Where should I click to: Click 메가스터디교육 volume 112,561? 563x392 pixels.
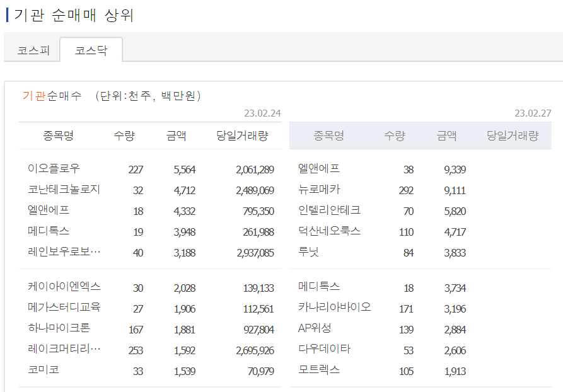coord(258,309)
